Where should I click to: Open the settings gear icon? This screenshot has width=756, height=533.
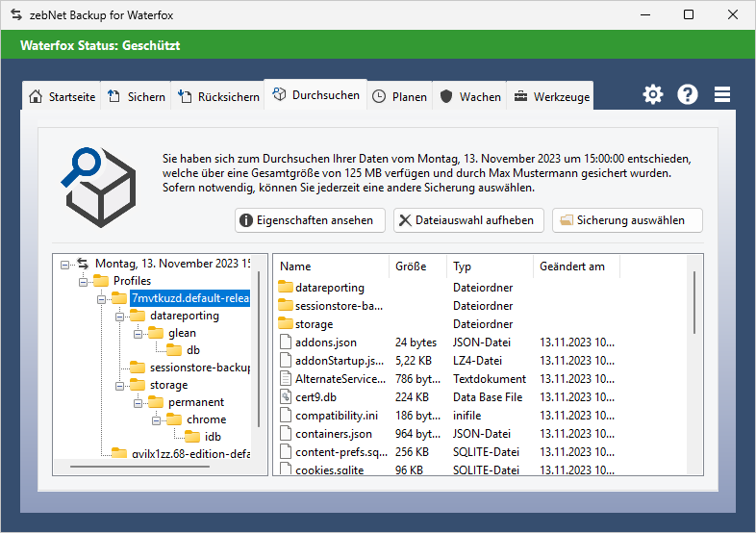pyautogui.click(x=653, y=94)
